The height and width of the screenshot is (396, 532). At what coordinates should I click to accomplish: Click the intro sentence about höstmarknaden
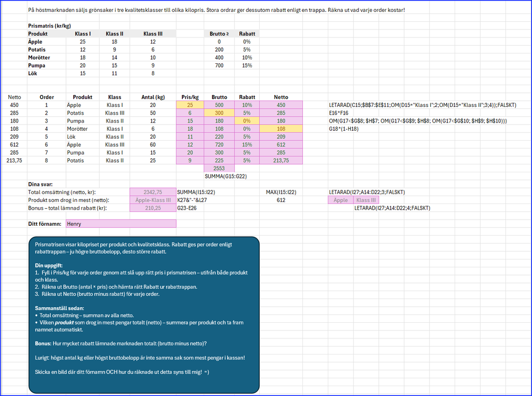click(217, 10)
